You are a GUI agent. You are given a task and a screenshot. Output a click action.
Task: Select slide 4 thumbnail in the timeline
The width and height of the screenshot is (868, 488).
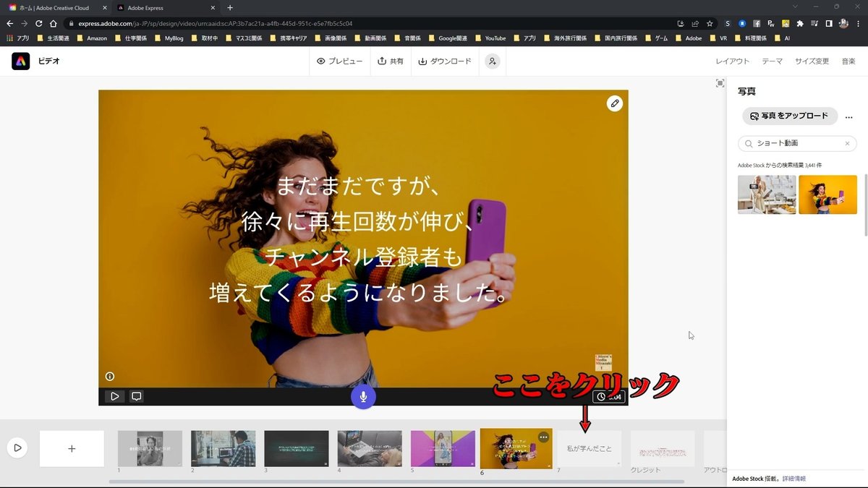pyautogui.click(x=370, y=448)
